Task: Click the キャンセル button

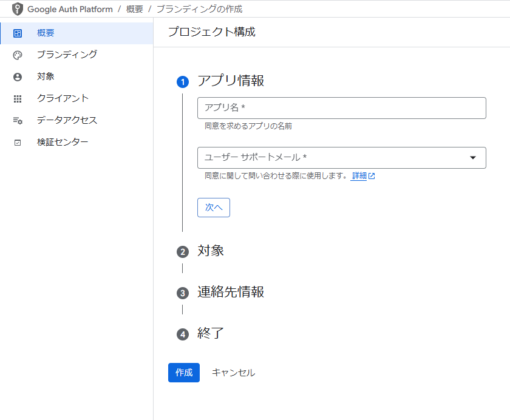Action: [x=233, y=373]
